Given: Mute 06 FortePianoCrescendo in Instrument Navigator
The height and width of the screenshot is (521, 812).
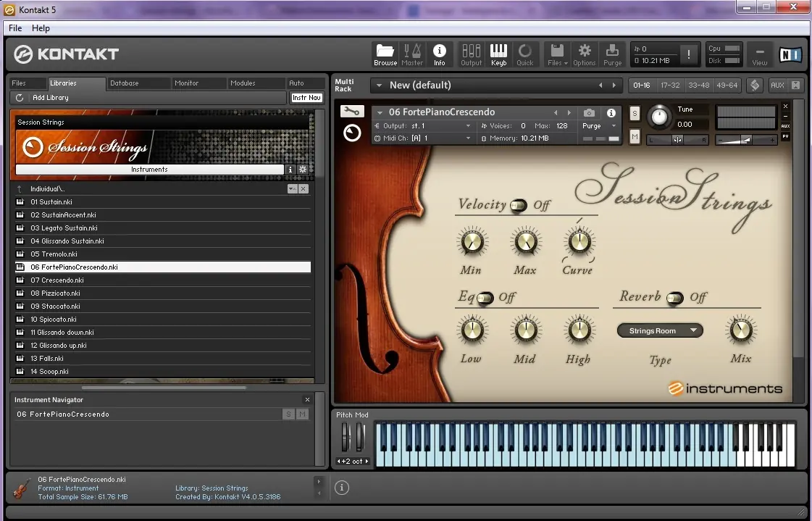Looking at the screenshot, I should point(303,414).
